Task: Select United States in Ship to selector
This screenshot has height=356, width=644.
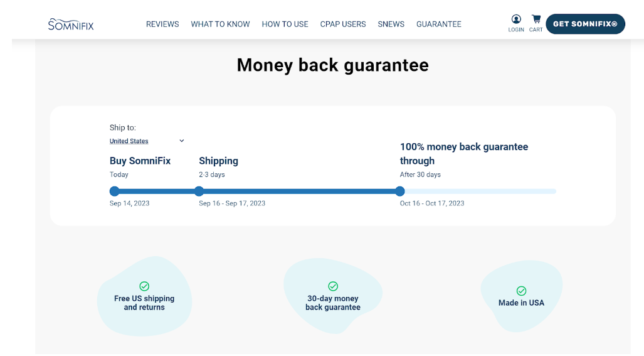Action: (129, 141)
